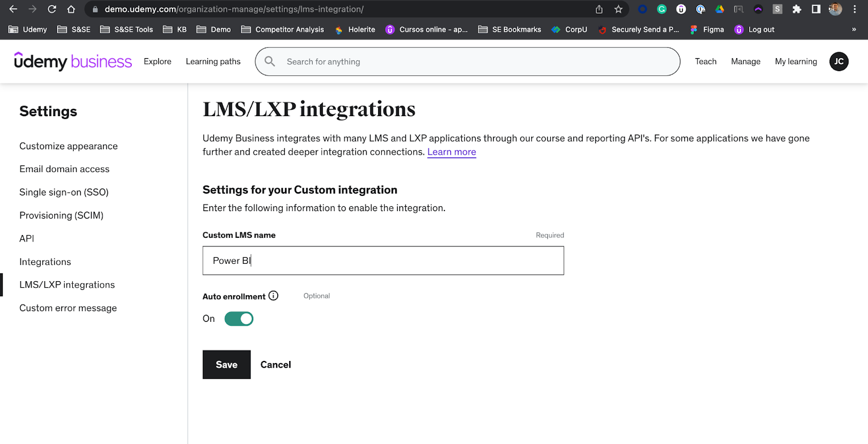868x444 pixels.
Task: Open API settings in sidebar
Action: (27, 238)
